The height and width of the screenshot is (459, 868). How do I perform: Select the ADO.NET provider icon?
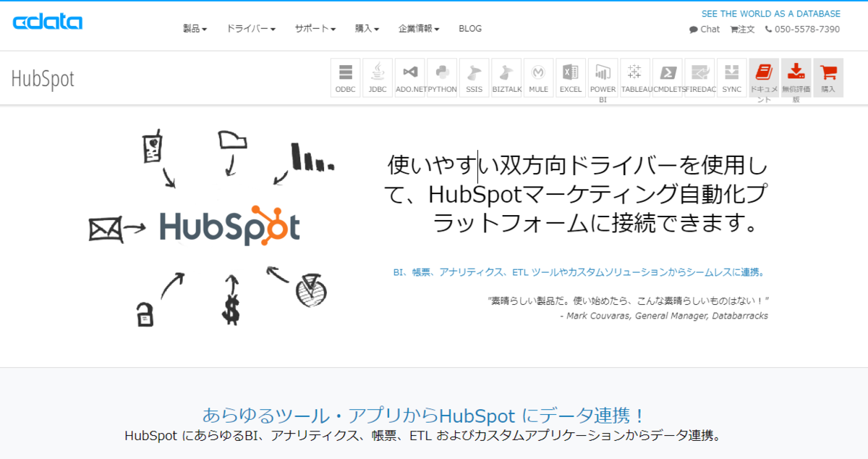point(410,77)
